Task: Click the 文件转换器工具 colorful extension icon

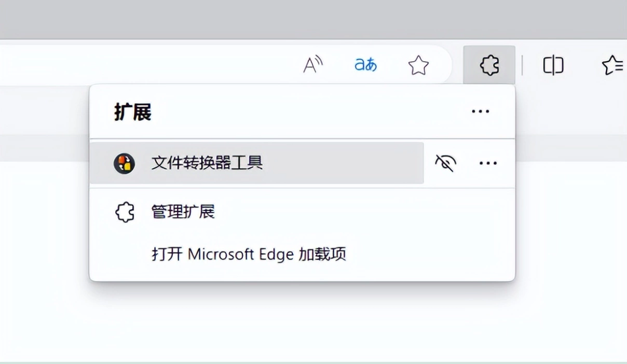Action: [x=124, y=163]
